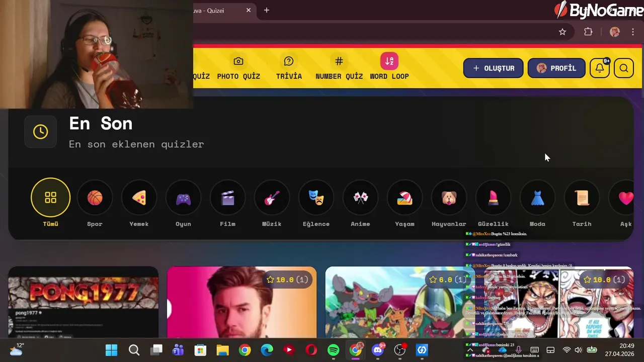Close the Quizei browser tab
The height and width of the screenshot is (362, 644).
coord(249,10)
